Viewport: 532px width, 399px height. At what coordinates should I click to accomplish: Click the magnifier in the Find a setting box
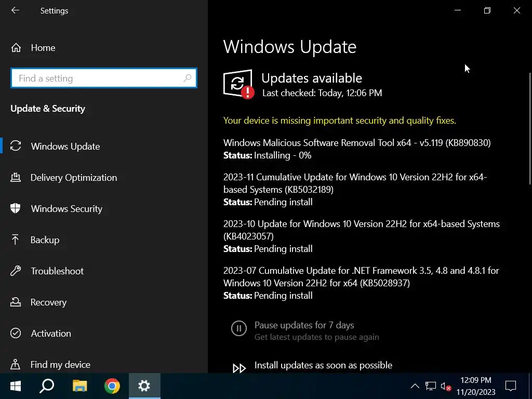click(187, 78)
